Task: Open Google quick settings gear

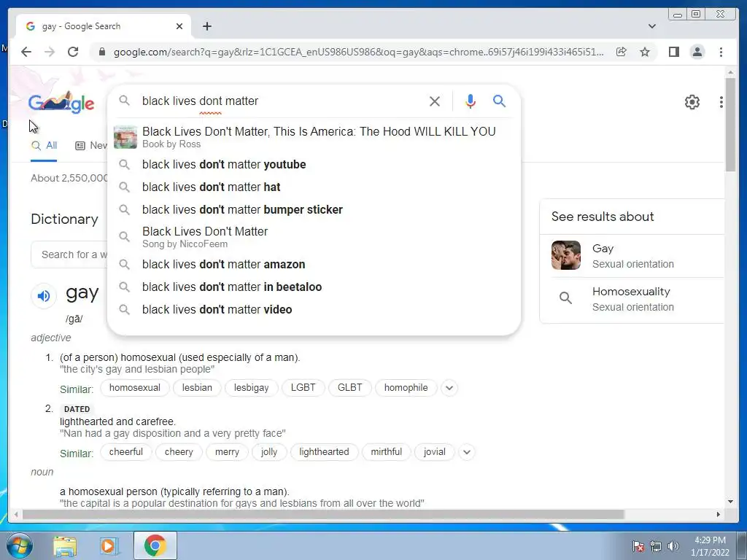Action: pyautogui.click(x=692, y=102)
